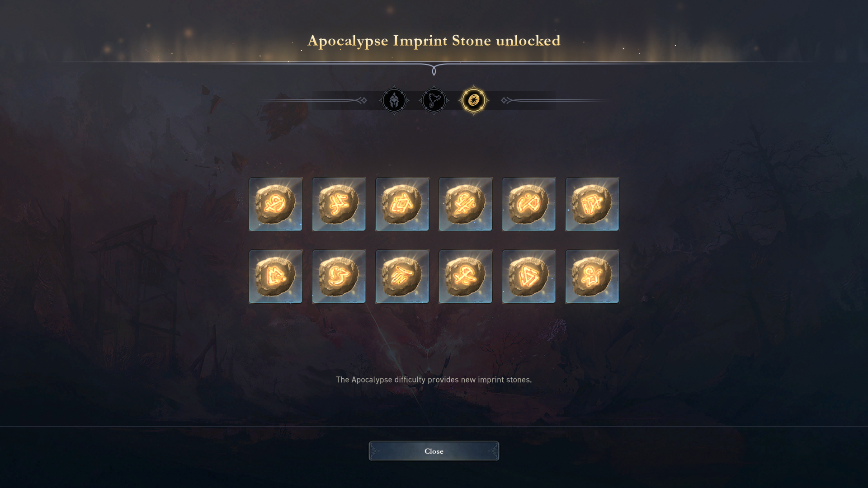Screen dimensions: 868x488
Task: Choose the last stone in the top row
Action: pyautogui.click(x=592, y=204)
